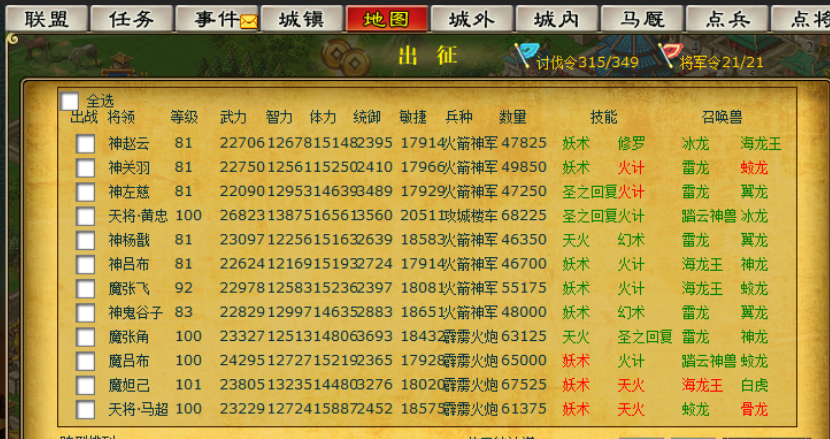The image size is (830, 439).
Task: Check the 出战 box for 神赵云
Action: coord(86,143)
